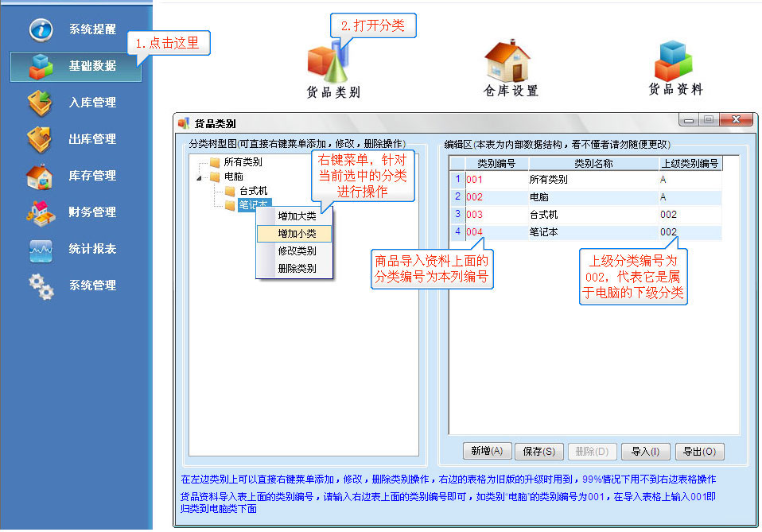Image resolution: width=762 pixels, height=532 pixels.
Task: Choose 增加小类 from context menu
Action: 296,233
